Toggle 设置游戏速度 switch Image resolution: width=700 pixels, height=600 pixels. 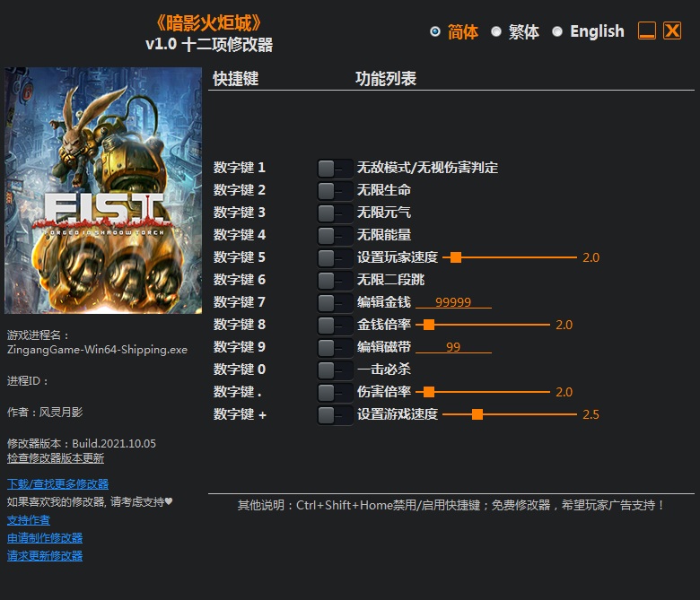click(336, 415)
